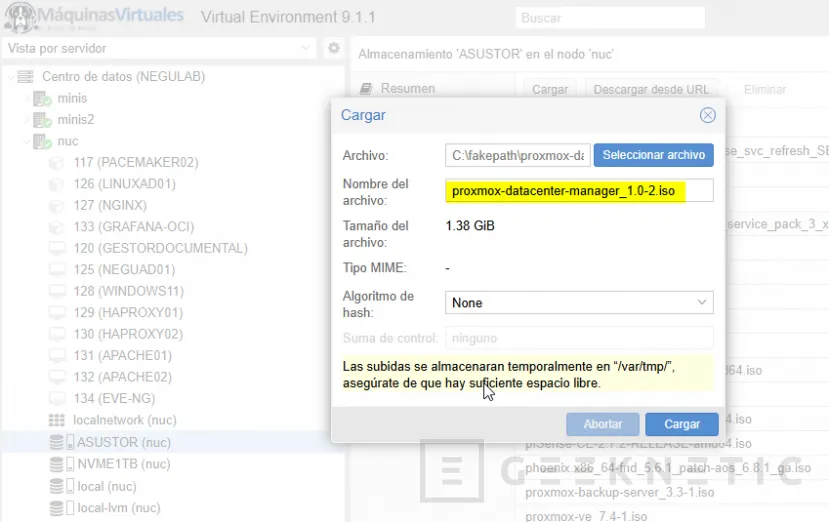Collapse the Centro de datos tree node
Image resolution: width=829 pixels, height=522 pixels.
pyautogui.click(x=11, y=77)
